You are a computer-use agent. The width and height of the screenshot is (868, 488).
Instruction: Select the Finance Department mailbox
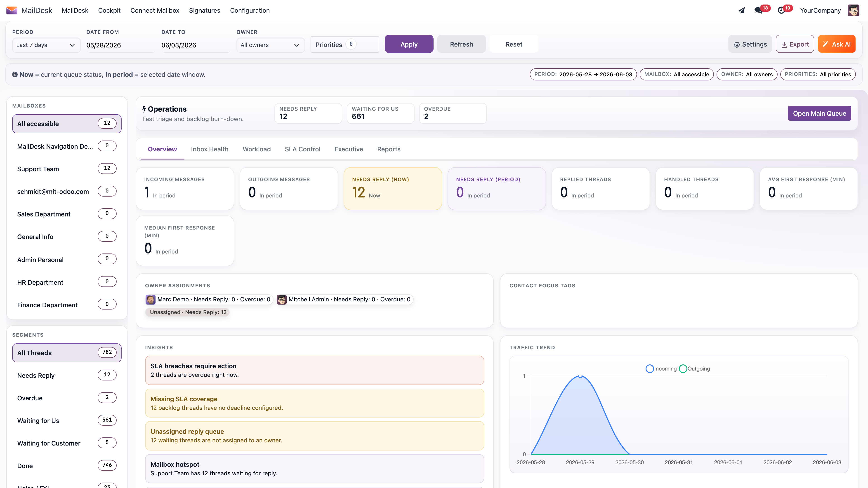[x=67, y=305]
